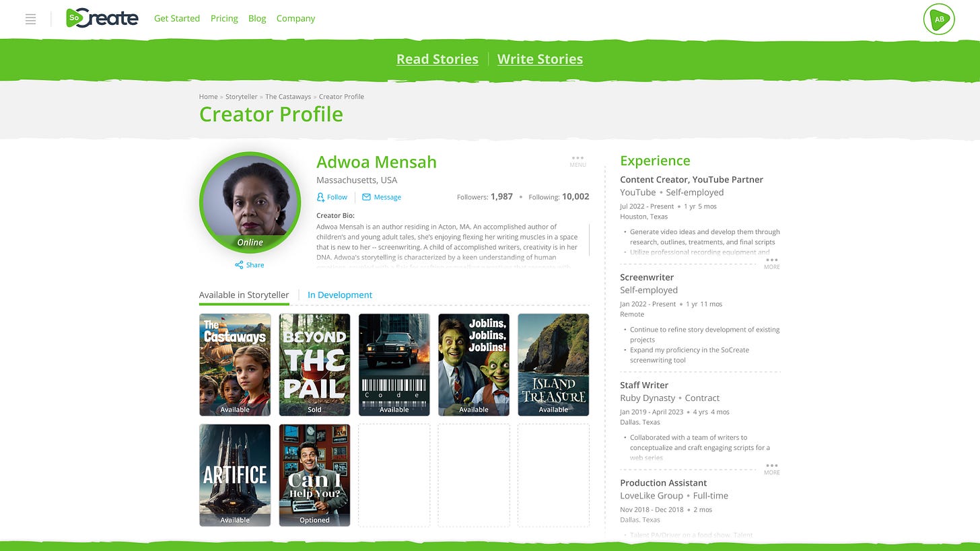Switch to Available in Storyteller tab
The height and width of the screenshot is (551, 980).
[244, 295]
